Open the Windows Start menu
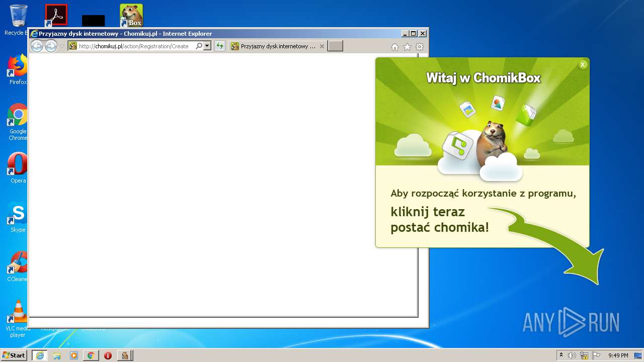 click(x=14, y=355)
